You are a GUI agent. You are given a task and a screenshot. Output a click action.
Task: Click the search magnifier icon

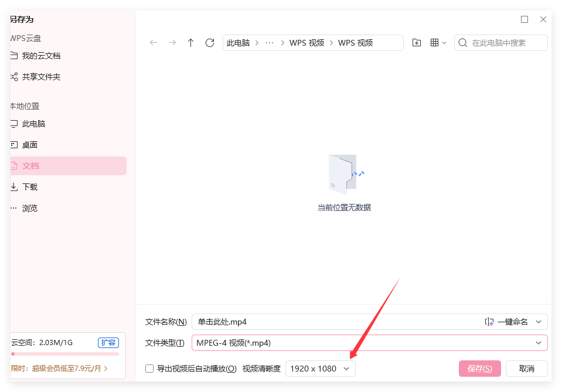[x=462, y=42]
